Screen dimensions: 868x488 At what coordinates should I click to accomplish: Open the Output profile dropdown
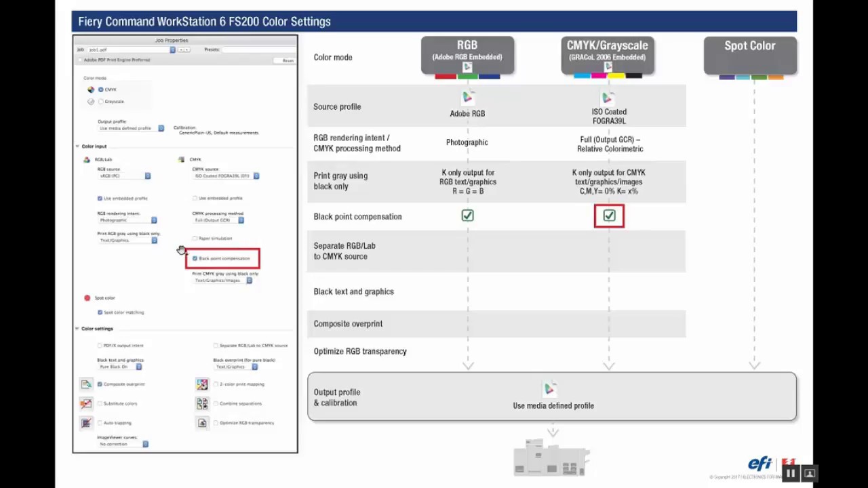(131, 128)
